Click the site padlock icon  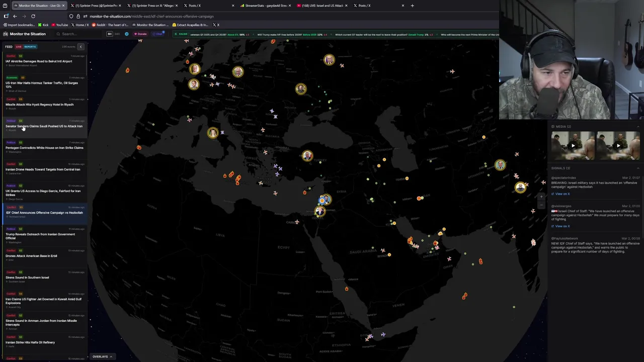click(78, 16)
